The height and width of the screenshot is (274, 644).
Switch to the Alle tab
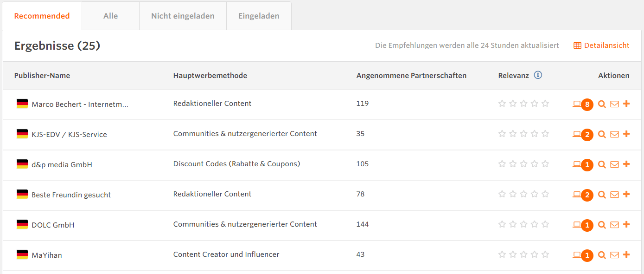[x=110, y=16]
